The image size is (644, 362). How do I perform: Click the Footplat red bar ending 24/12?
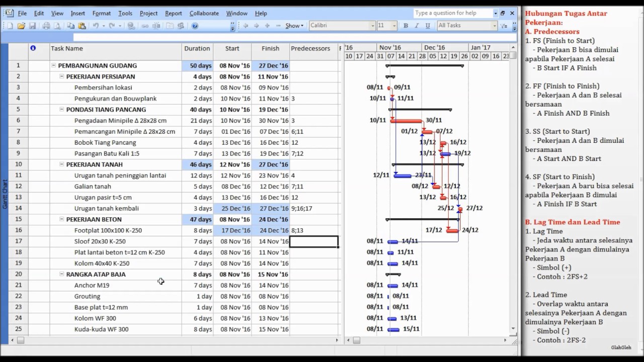coord(452,230)
